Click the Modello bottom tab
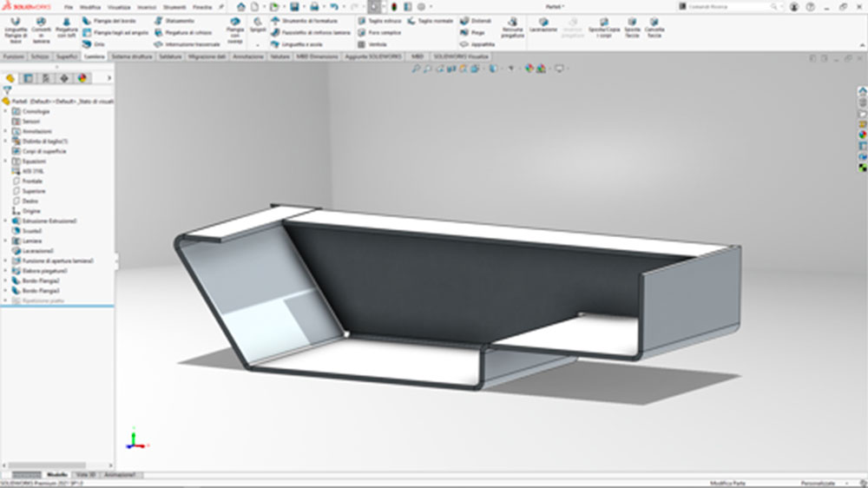The image size is (868, 488). point(56,475)
